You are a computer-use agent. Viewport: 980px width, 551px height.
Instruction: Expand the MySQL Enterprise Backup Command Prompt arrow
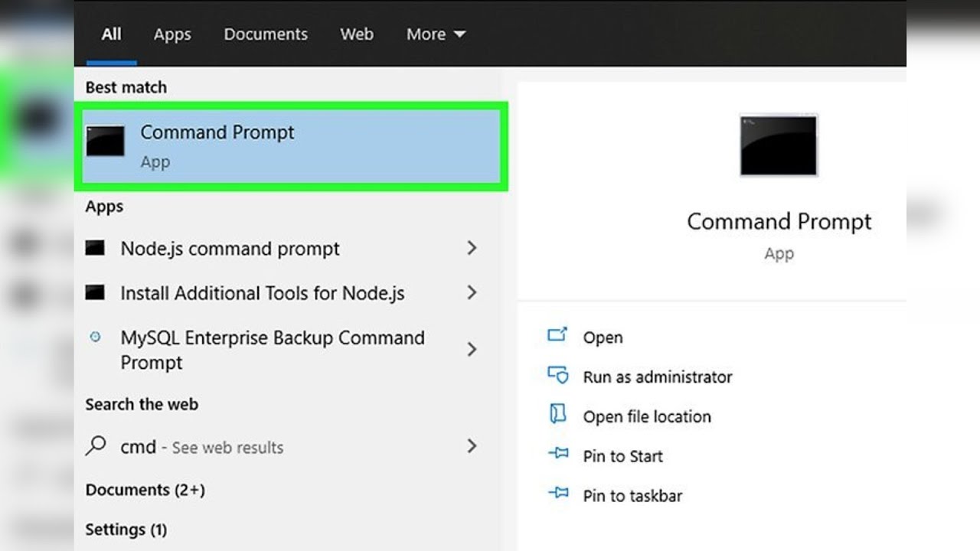tap(472, 349)
